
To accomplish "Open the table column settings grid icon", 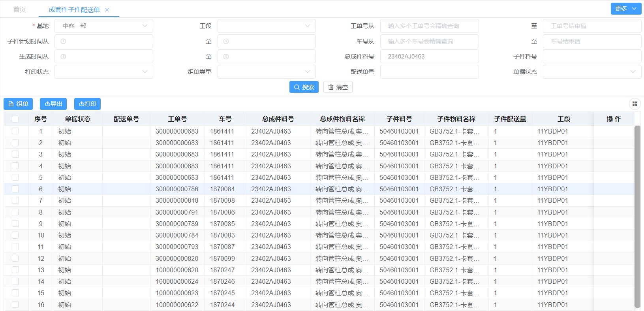I will [x=635, y=104].
